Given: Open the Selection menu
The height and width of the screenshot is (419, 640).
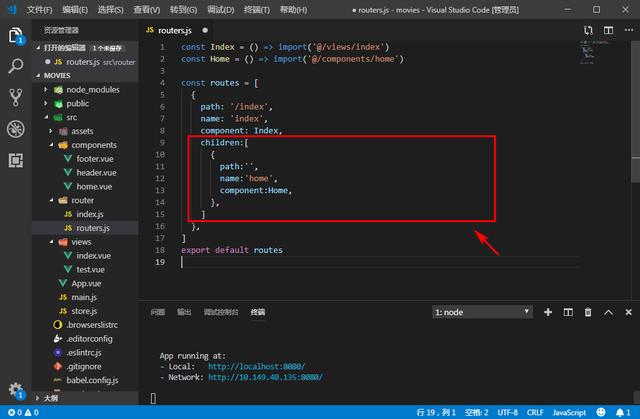Looking at the screenshot, I should (110, 9).
